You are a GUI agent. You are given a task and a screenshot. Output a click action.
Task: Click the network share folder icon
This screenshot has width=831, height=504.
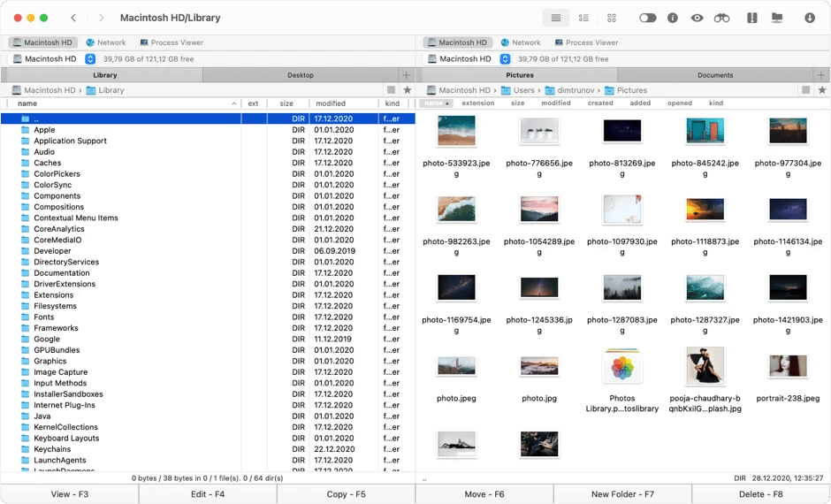(777, 18)
